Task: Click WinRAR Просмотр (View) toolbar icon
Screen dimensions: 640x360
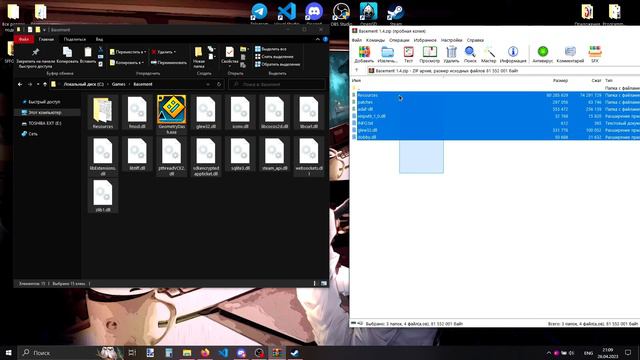Action: point(429,54)
